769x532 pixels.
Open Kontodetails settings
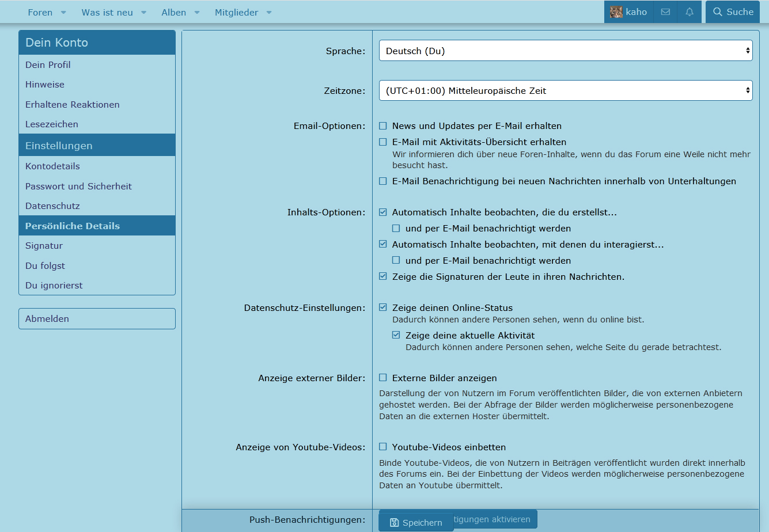(x=97, y=166)
